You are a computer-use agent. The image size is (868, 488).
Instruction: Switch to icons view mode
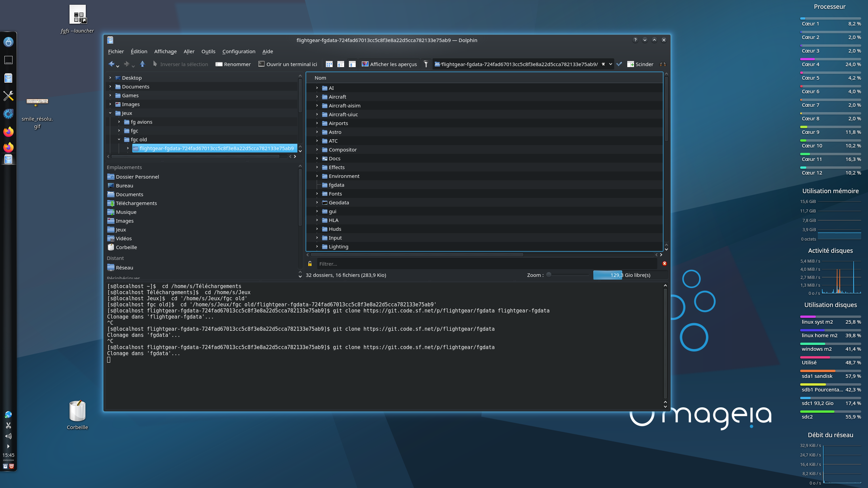[329, 64]
